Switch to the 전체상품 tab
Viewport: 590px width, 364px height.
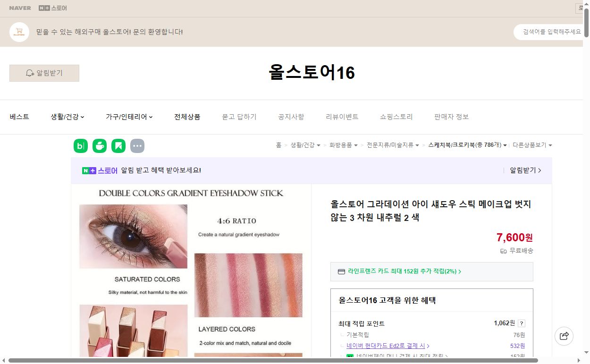click(187, 117)
